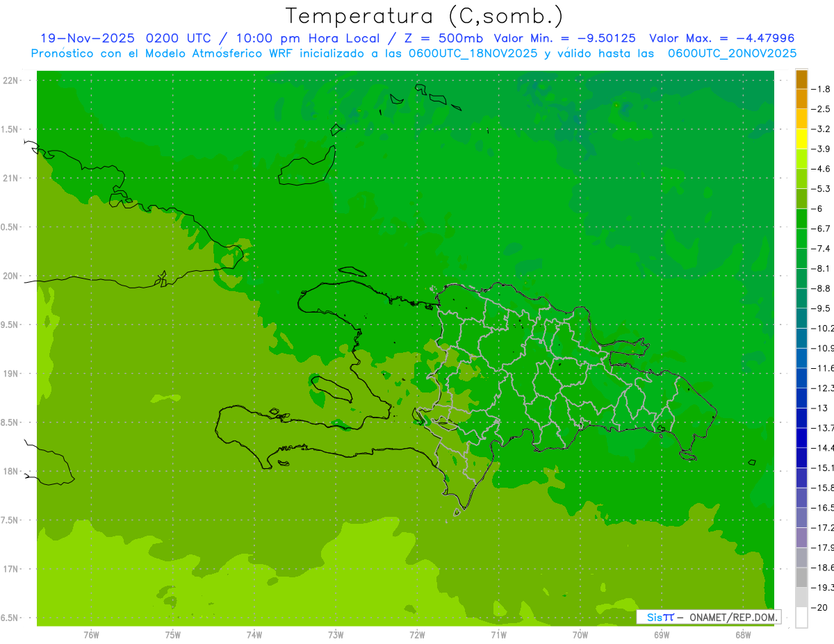Click the '70W' longitude label
834x644 pixels.
pos(580,635)
